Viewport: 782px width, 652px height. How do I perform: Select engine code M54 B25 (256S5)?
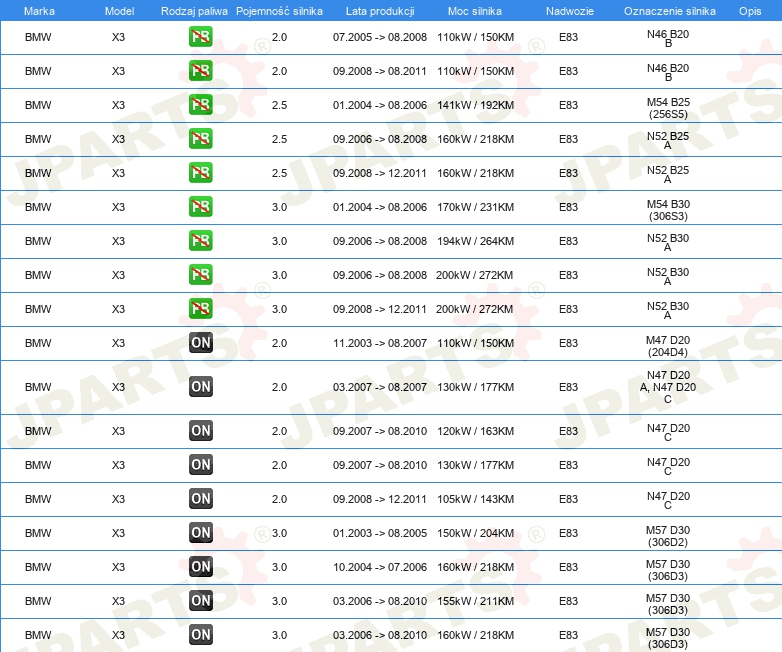668,108
